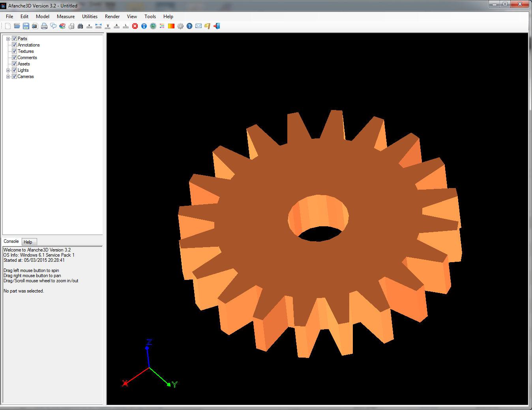Expand the Cameras tree node
The height and width of the screenshot is (410, 532).
click(x=8, y=76)
